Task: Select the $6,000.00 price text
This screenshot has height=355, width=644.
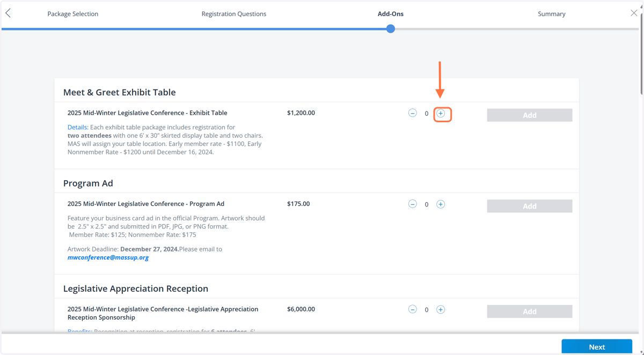Action: pyautogui.click(x=301, y=309)
